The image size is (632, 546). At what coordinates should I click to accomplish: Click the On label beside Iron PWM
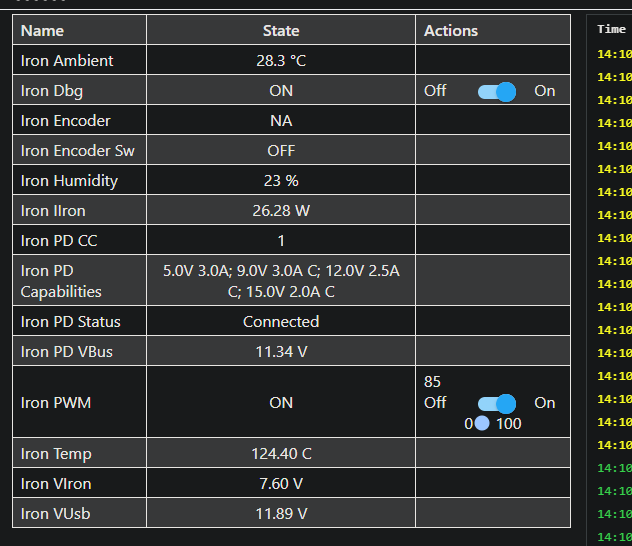[x=544, y=403]
